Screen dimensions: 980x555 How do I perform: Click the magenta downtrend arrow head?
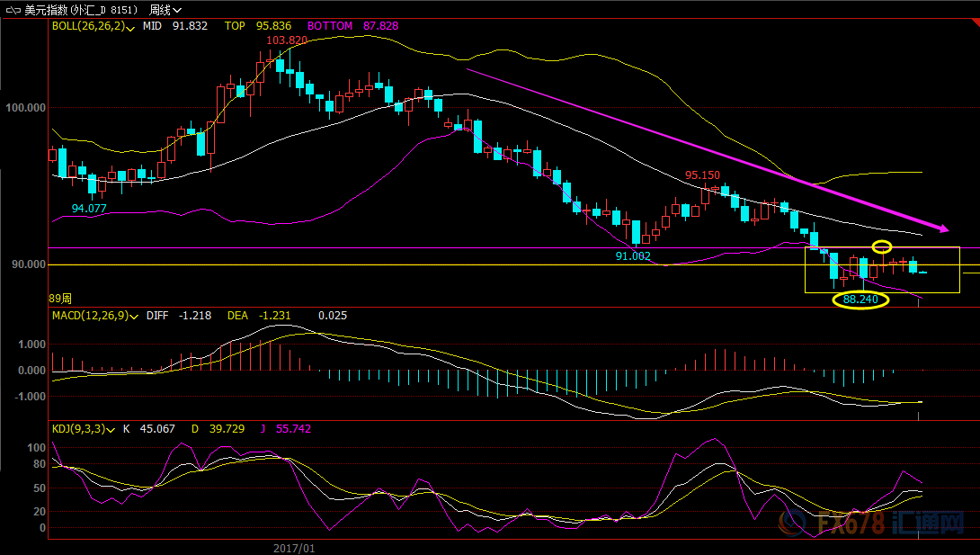coord(942,228)
